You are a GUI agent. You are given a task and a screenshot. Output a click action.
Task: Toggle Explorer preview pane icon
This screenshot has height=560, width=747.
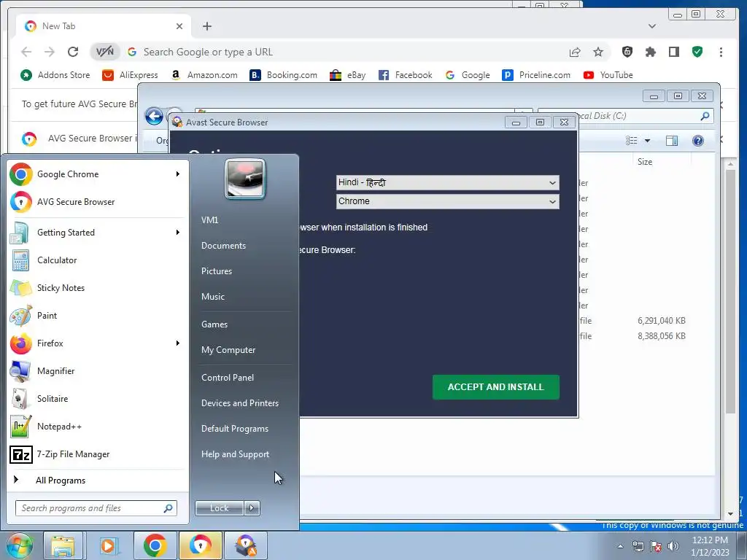click(x=672, y=141)
